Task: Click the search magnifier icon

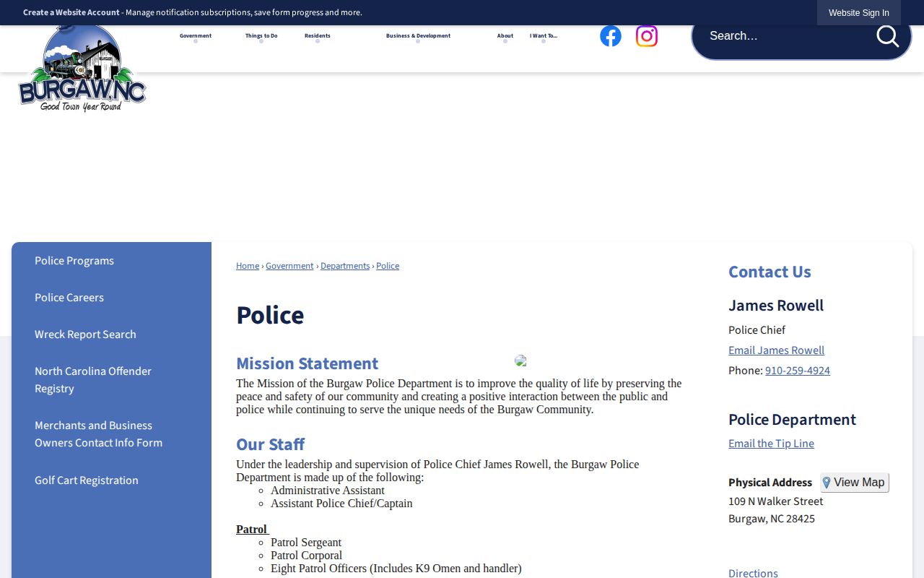Action: (887, 35)
